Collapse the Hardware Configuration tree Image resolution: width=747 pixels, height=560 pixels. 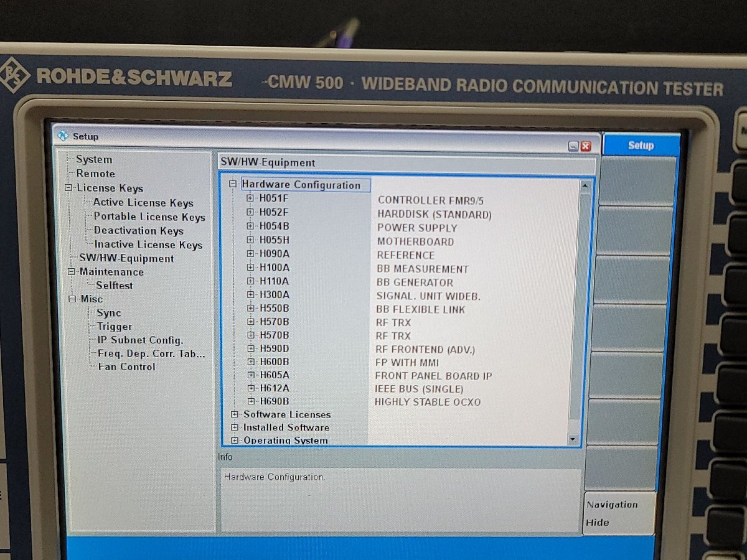232,185
